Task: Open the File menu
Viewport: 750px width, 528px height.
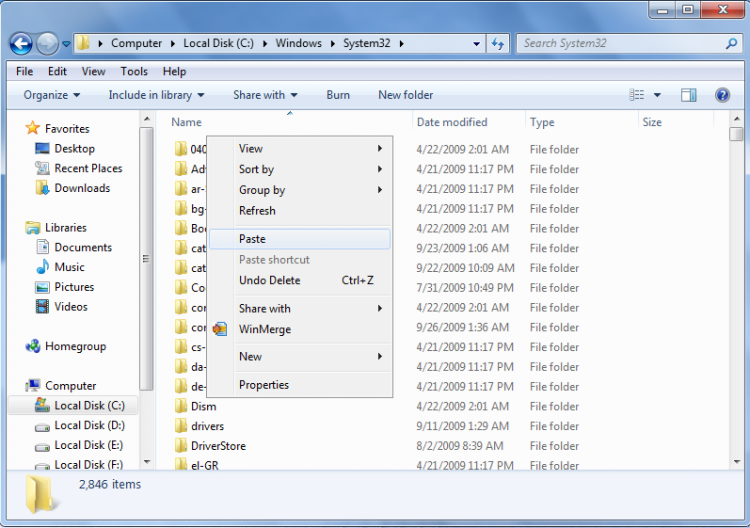Action: click(x=24, y=71)
